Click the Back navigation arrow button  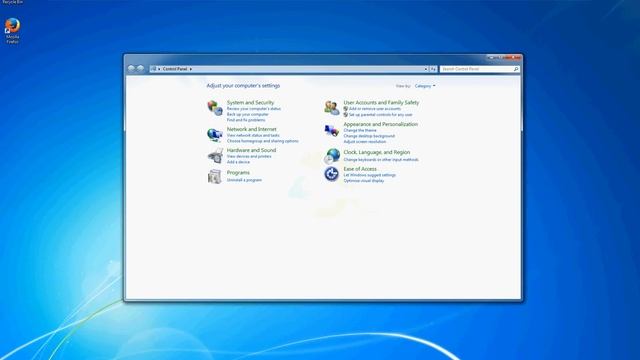(131, 69)
